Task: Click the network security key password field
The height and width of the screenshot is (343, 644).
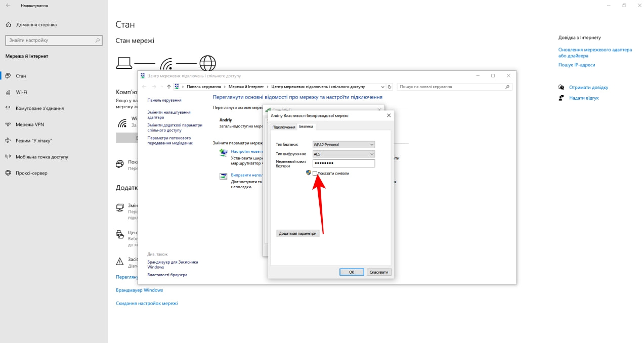Action: [344, 163]
